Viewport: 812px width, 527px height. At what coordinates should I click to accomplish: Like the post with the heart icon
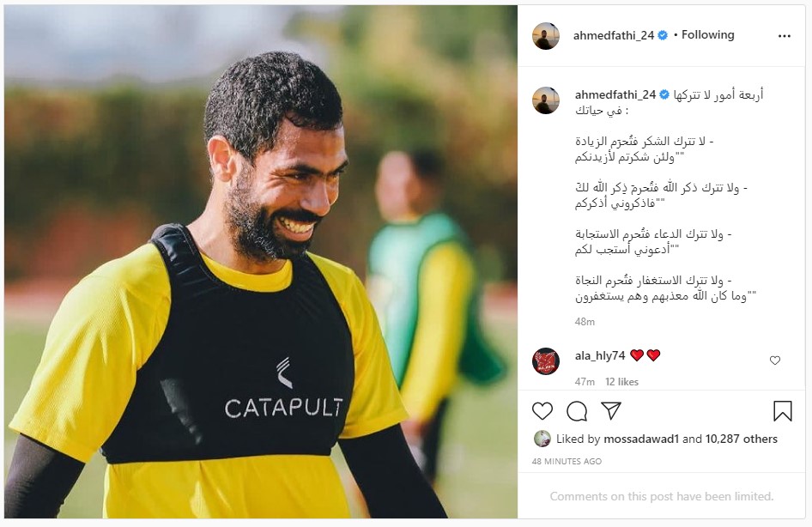point(542,411)
